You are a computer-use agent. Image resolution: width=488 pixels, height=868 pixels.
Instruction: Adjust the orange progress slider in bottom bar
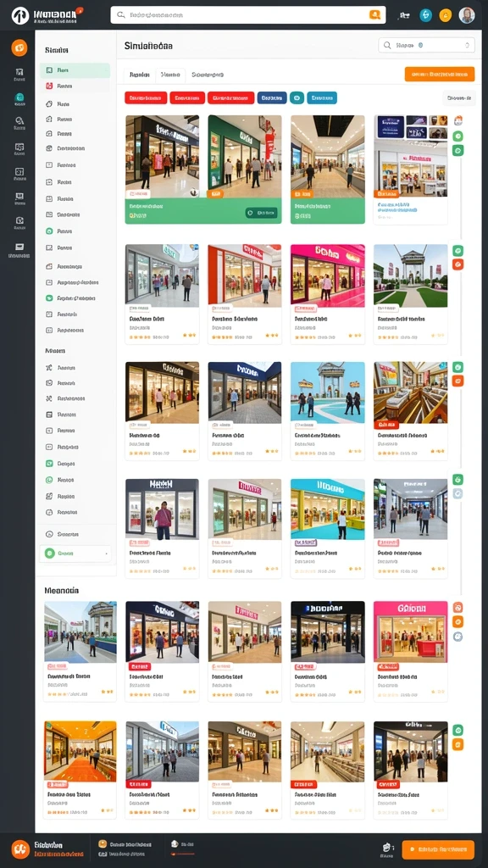coord(183,854)
